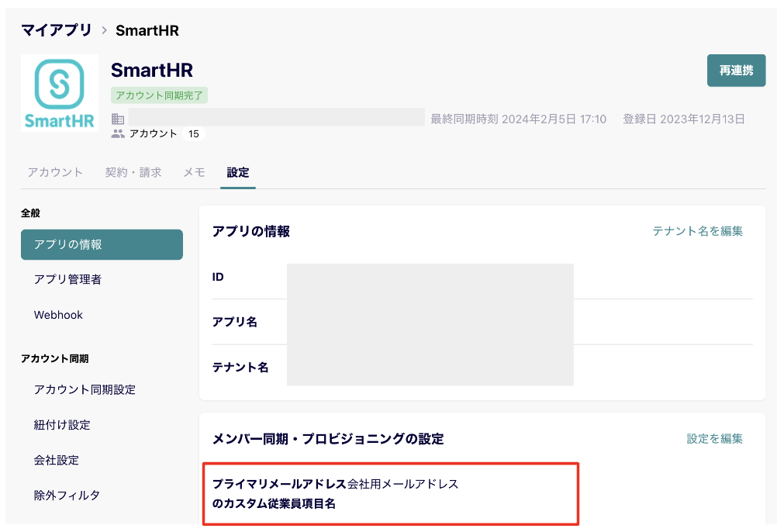Open Webhook settings in the sidebar
The image size is (777, 532).
coord(58,315)
